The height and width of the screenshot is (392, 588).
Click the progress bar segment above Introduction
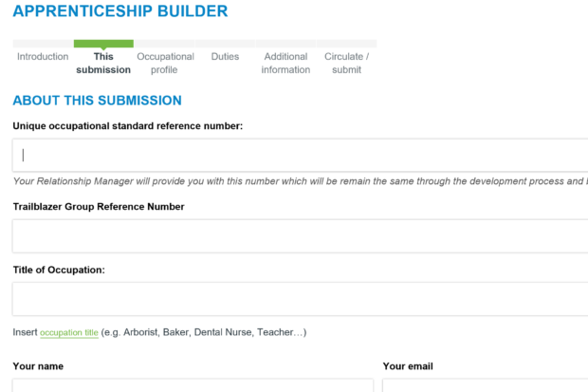coord(43,44)
